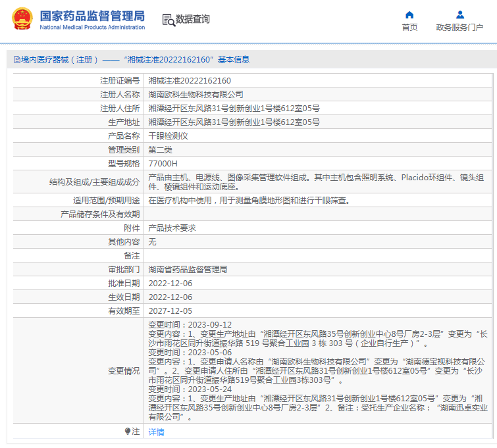Select product name 干眼检测仪
The height and width of the screenshot is (448, 497).
click(x=168, y=136)
